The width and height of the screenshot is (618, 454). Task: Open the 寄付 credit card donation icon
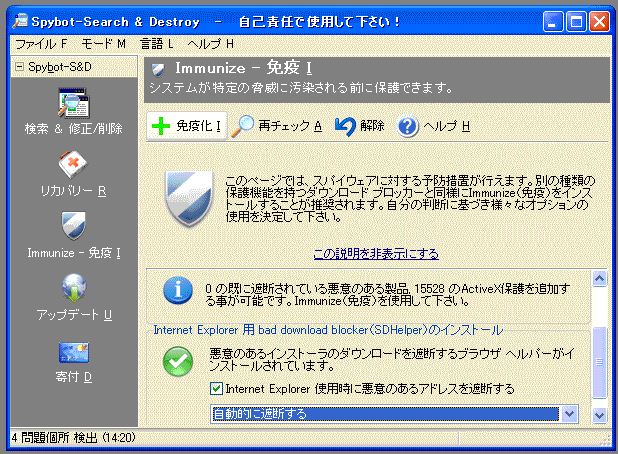coord(74,352)
